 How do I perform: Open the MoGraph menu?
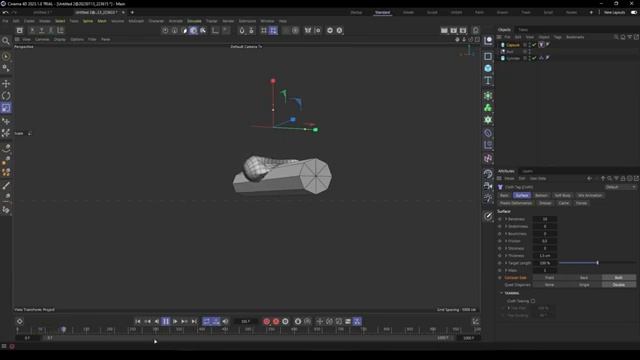point(136,21)
